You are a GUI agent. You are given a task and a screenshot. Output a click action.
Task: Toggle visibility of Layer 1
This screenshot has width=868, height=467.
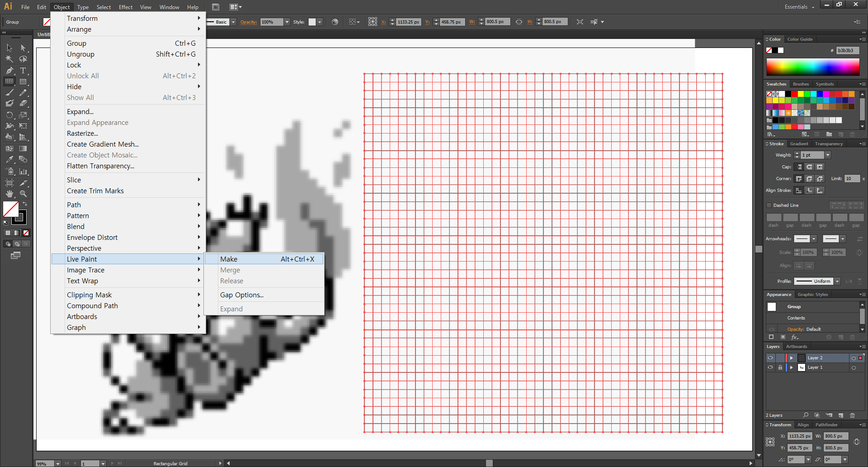point(770,367)
